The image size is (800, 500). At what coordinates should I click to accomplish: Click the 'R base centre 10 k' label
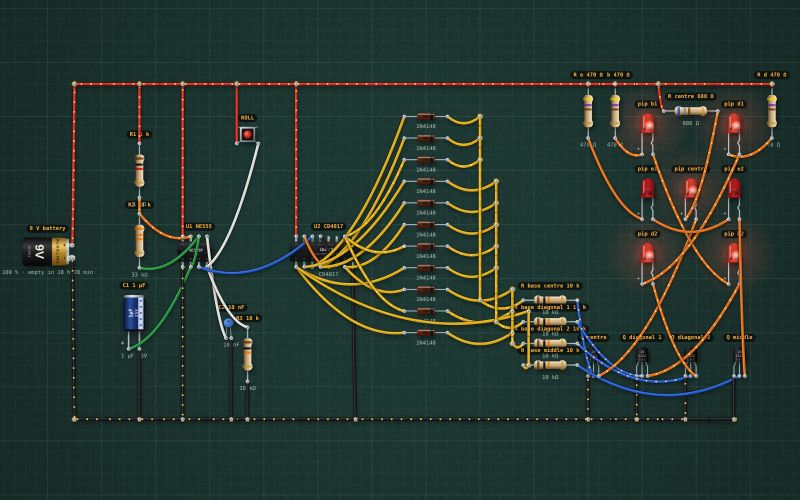[x=550, y=286]
